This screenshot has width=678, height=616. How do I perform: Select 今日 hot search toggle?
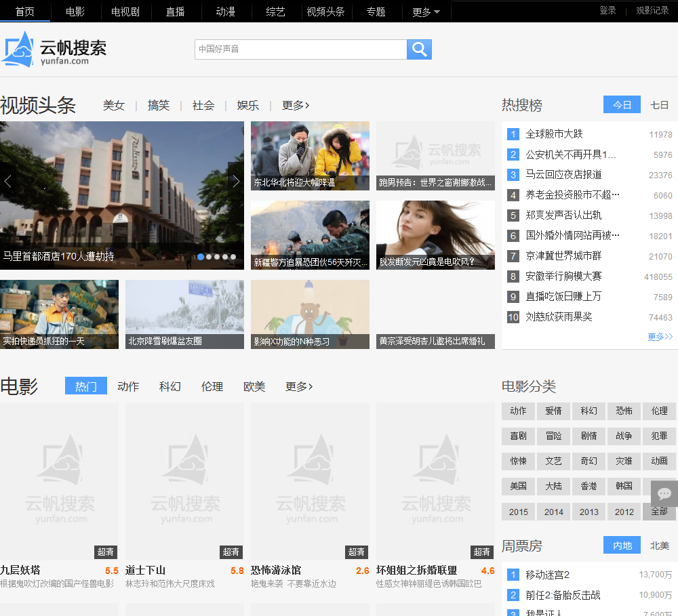click(622, 105)
